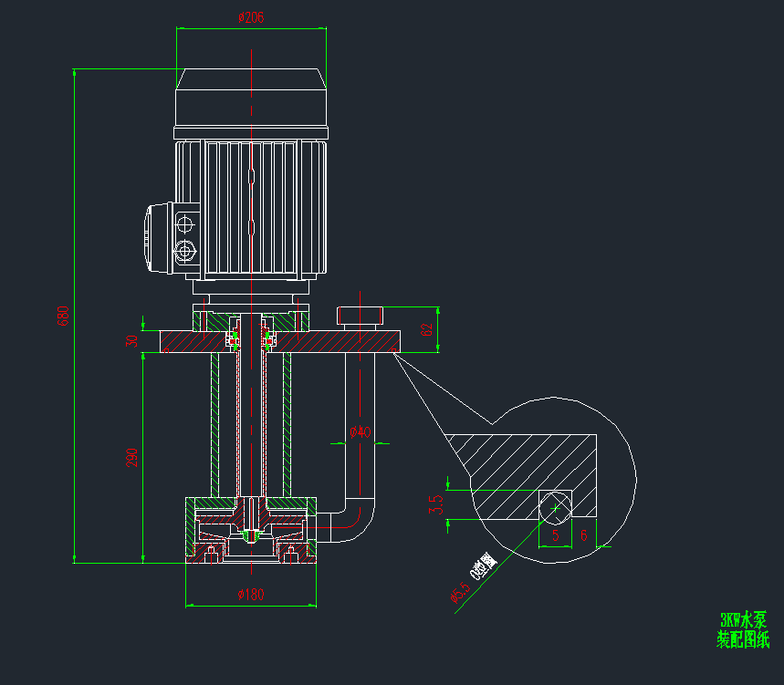Select the ø206 diameter dimension text
Viewport: 784px width, 685px height.
(x=250, y=17)
